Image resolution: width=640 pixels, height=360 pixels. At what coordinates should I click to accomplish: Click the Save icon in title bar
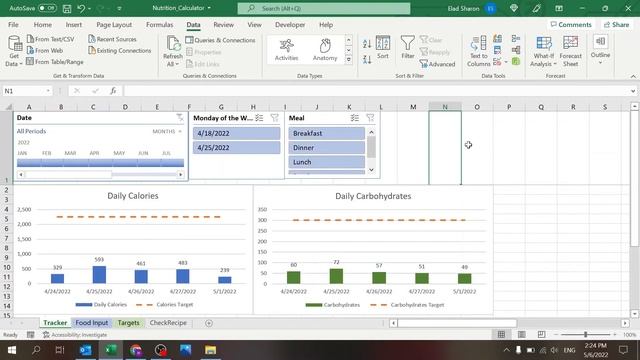point(67,8)
